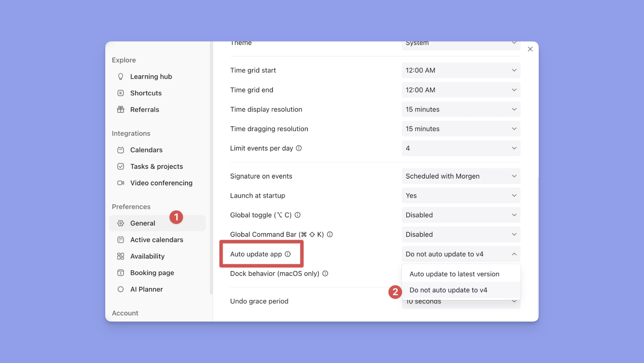Viewport: 644px width, 363px height.
Task: Click the Video conferencing camera icon
Action: point(120,183)
